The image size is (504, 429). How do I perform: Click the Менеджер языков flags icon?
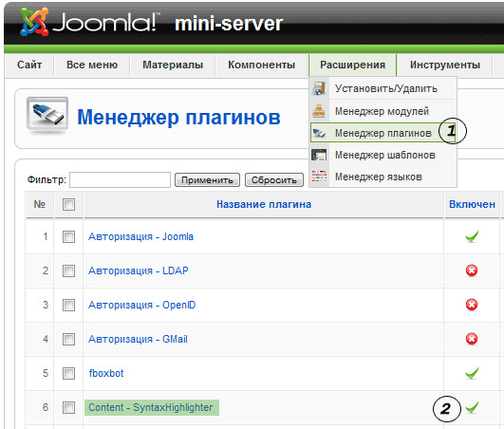(319, 177)
